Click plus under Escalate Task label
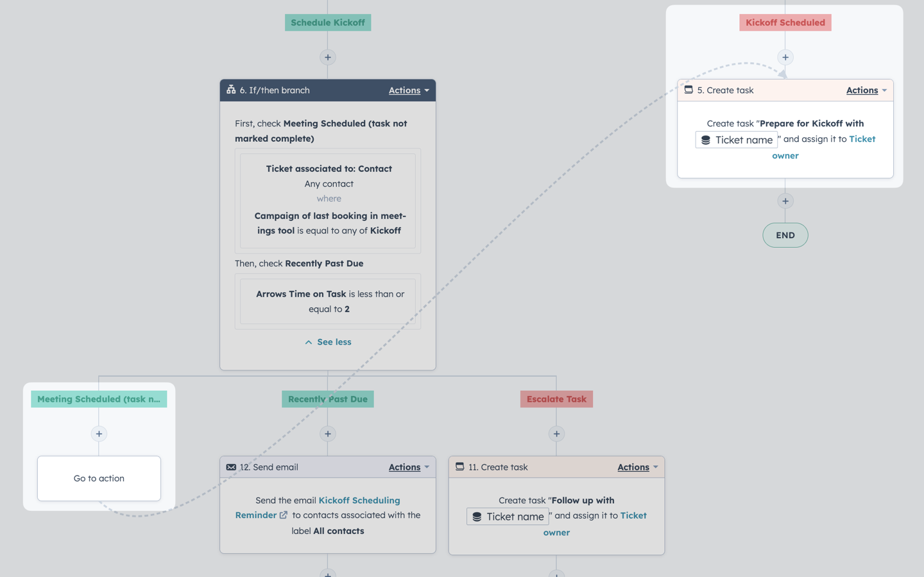924x577 pixels. (x=556, y=434)
